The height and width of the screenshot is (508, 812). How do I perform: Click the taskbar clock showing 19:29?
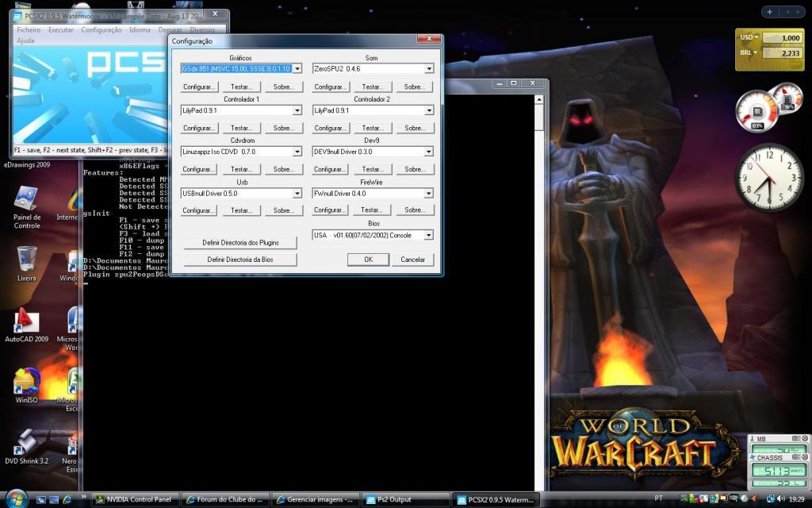point(797,499)
